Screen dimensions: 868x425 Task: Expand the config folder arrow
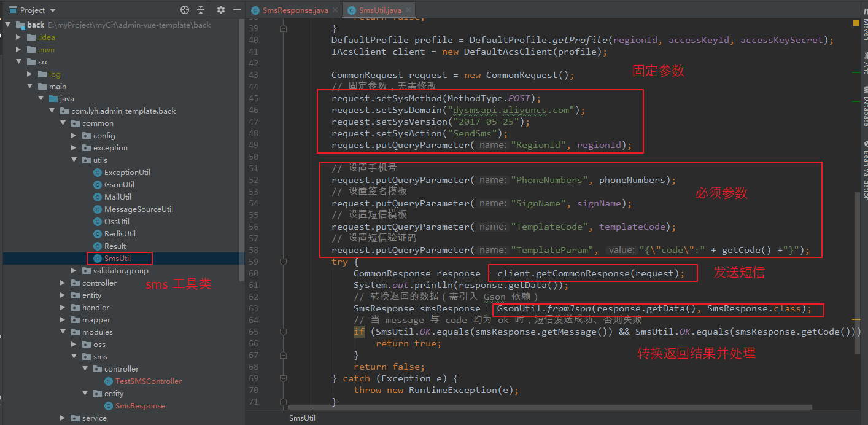tap(74, 136)
